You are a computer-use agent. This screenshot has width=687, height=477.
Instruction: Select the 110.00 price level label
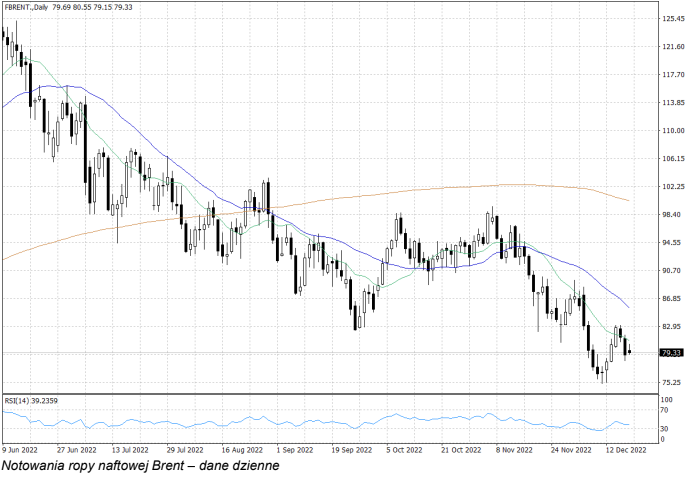(x=671, y=131)
